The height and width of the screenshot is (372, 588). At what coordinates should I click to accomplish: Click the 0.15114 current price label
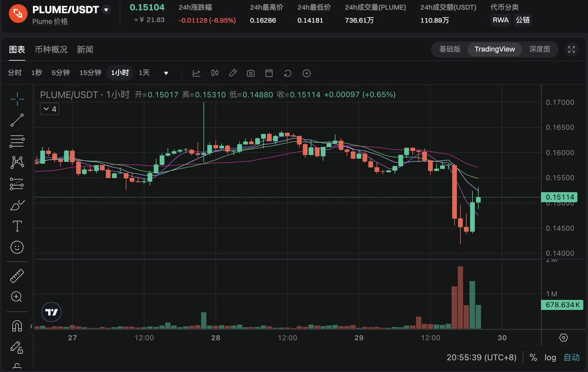(560, 197)
